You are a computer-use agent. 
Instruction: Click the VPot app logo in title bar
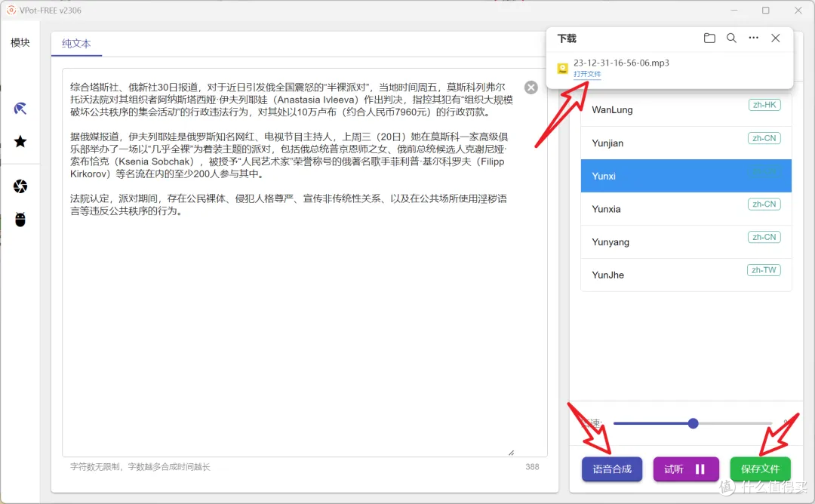point(11,11)
